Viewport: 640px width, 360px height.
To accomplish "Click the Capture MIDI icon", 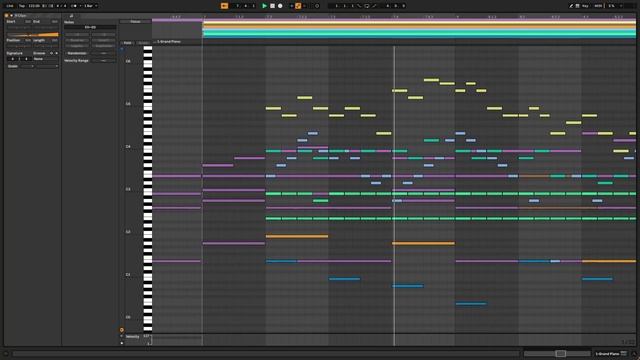I will (317, 6).
